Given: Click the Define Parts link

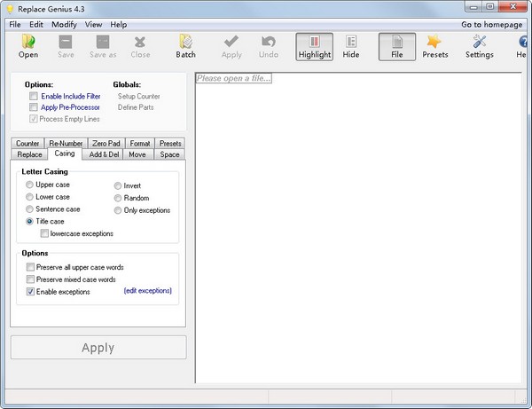Looking at the screenshot, I should (136, 107).
